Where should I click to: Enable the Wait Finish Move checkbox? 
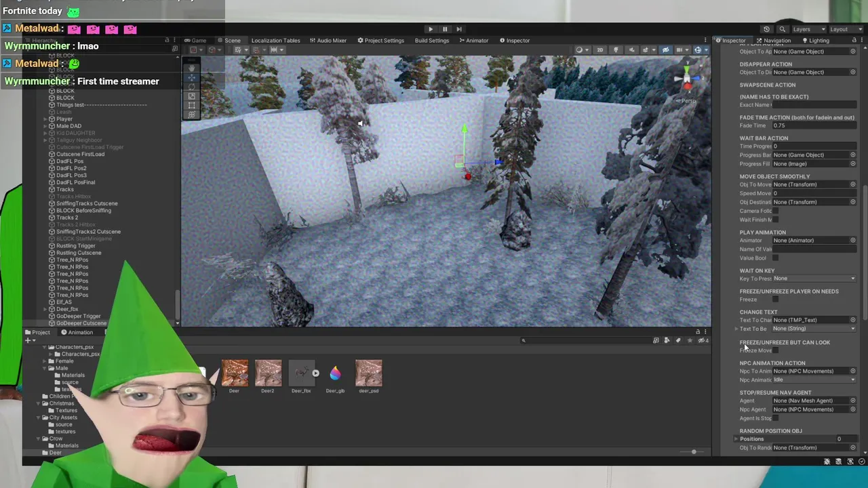coord(776,220)
